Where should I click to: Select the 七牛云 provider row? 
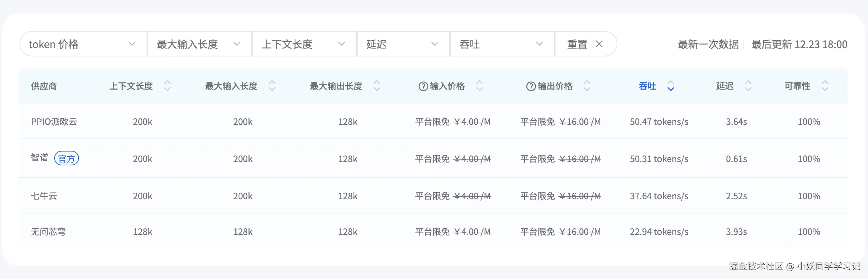pyautogui.click(x=44, y=196)
